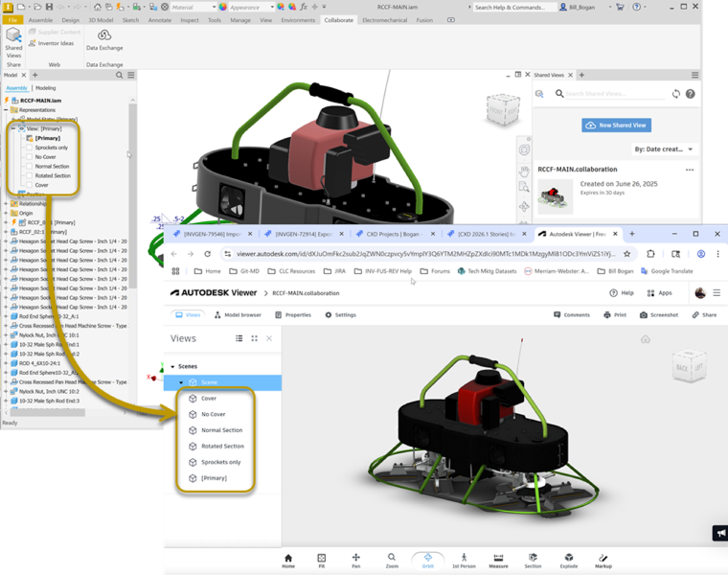Open more options for RCCF-MAIN.collaboration
Image resolution: width=728 pixels, height=575 pixels.
click(x=690, y=170)
